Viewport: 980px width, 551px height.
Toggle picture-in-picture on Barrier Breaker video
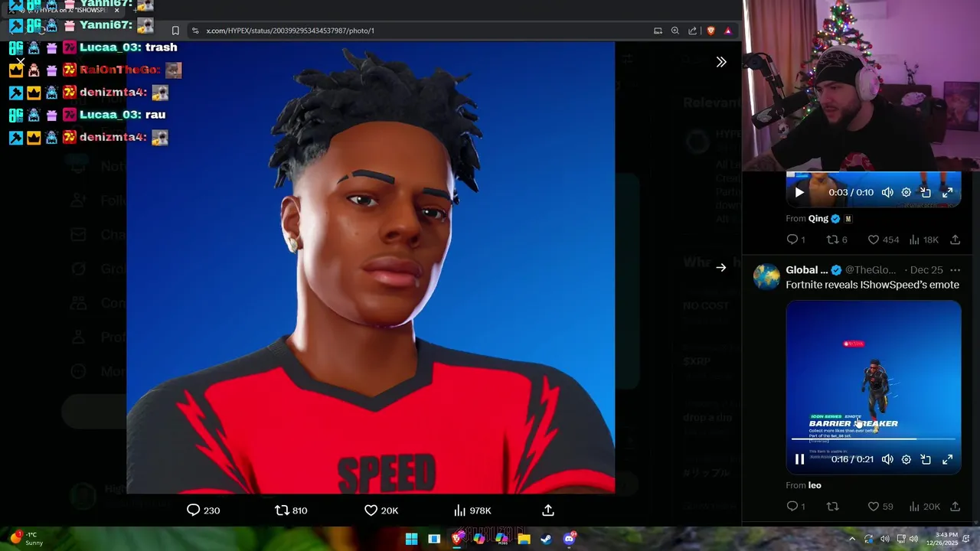pyautogui.click(x=926, y=459)
